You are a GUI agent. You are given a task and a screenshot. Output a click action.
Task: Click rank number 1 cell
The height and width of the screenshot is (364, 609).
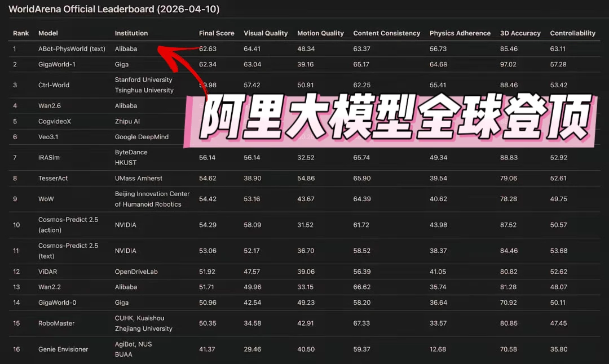pyautogui.click(x=15, y=49)
